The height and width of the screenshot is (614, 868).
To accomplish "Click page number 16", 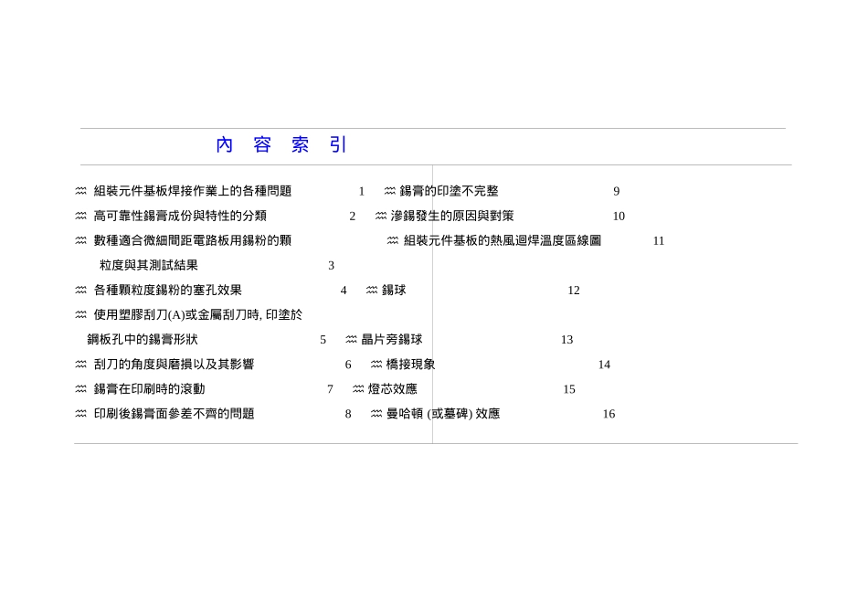I will pos(609,414).
